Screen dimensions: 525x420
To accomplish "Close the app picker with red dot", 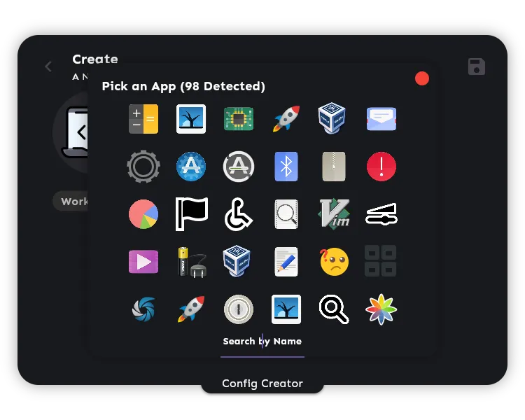I will coord(422,78).
